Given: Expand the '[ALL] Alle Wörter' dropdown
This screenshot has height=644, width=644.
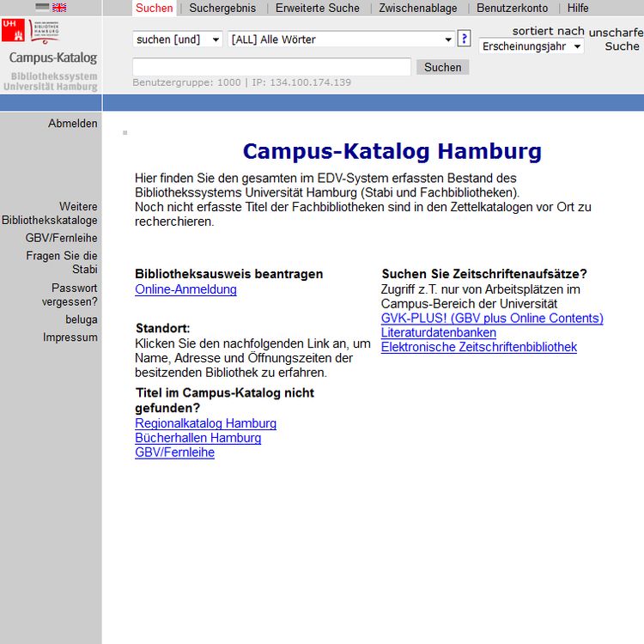Looking at the screenshot, I should coord(341,39).
